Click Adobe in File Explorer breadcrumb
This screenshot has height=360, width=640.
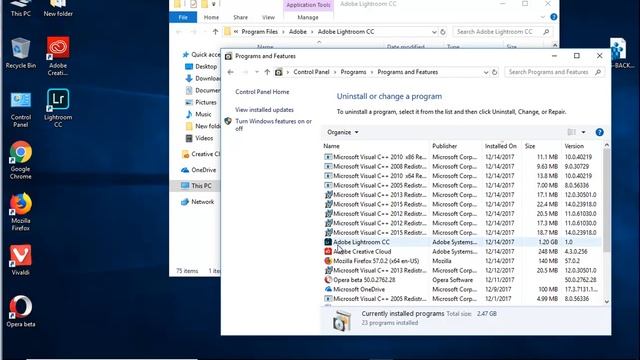298,32
